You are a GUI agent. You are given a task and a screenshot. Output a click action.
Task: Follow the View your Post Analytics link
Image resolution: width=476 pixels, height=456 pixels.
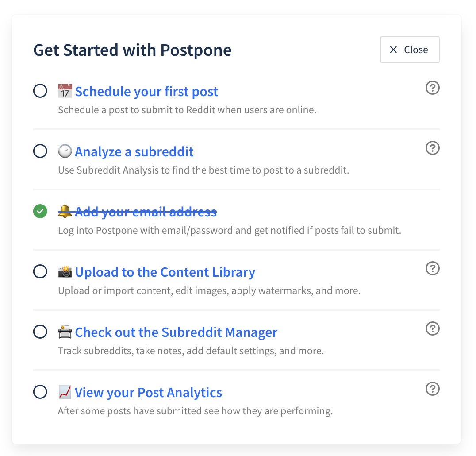click(x=149, y=393)
